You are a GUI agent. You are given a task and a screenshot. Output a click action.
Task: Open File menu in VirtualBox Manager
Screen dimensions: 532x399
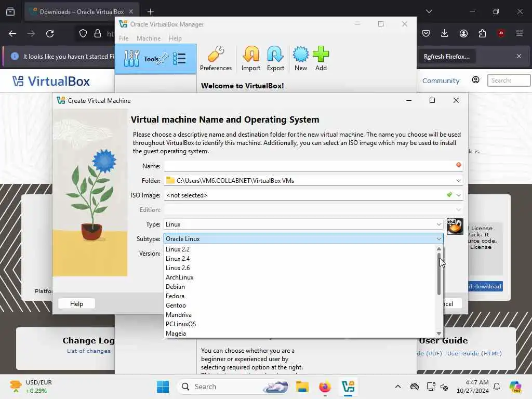tap(124, 38)
